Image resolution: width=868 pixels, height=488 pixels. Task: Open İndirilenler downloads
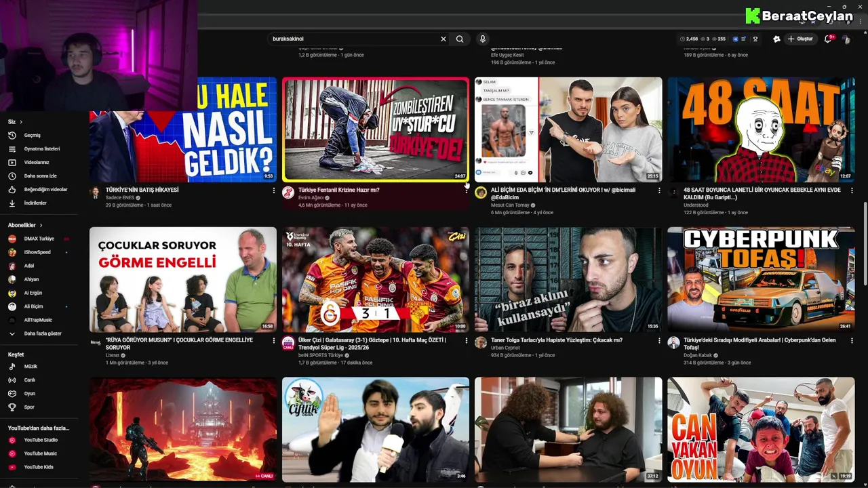click(35, 203)
